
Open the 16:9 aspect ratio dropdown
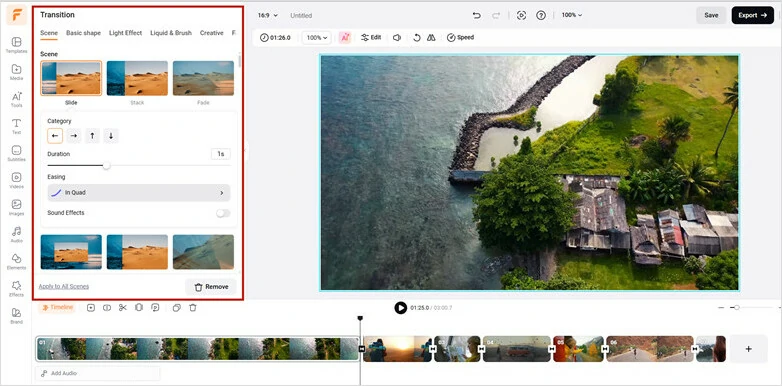267,15
